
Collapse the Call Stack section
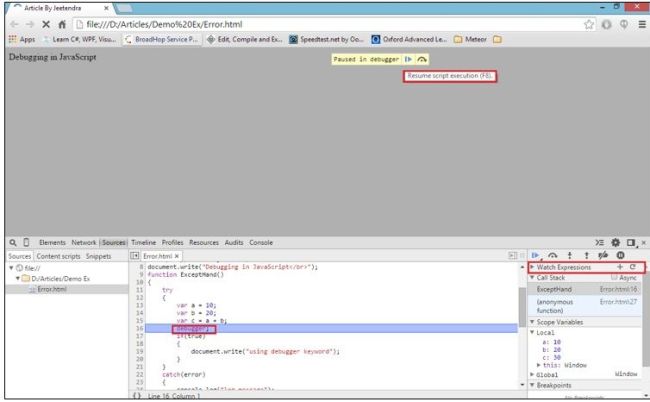click(x=532, y=278)
